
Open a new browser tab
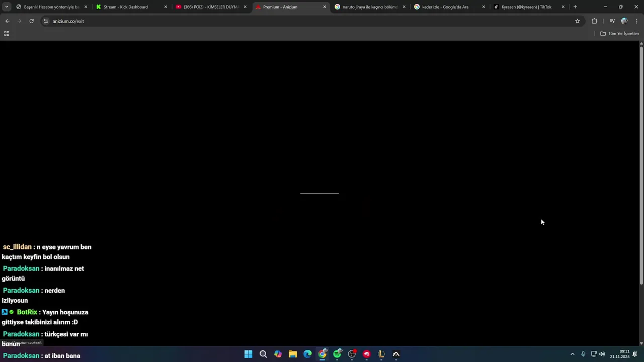(x=575, y=7)
